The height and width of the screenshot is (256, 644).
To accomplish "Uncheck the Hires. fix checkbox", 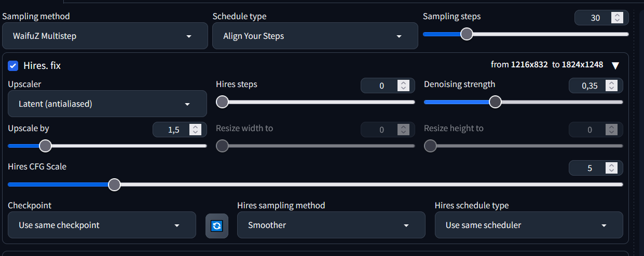I will coord(13,66).
